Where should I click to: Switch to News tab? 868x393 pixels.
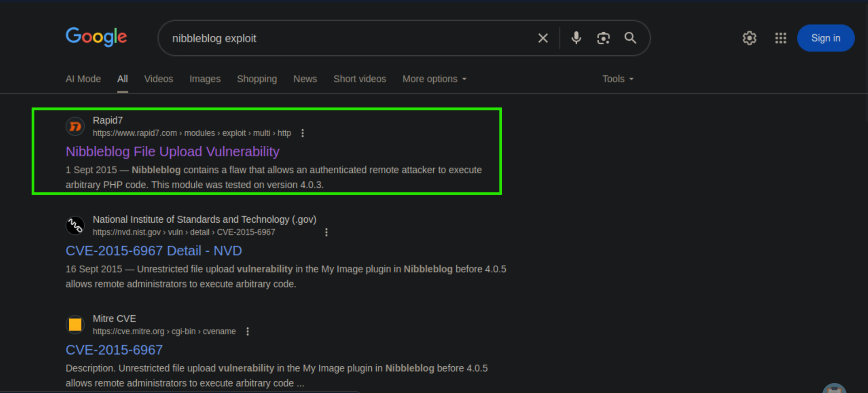tap(305, 79)
